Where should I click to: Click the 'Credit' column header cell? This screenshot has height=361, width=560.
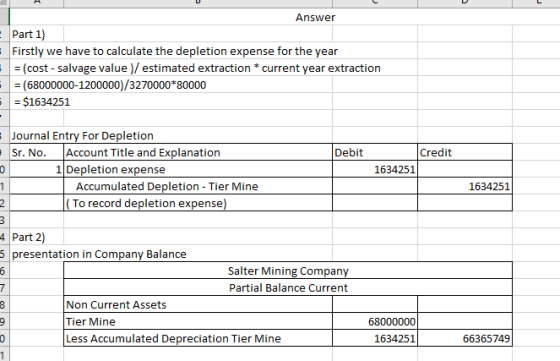[x=465, y=152]
